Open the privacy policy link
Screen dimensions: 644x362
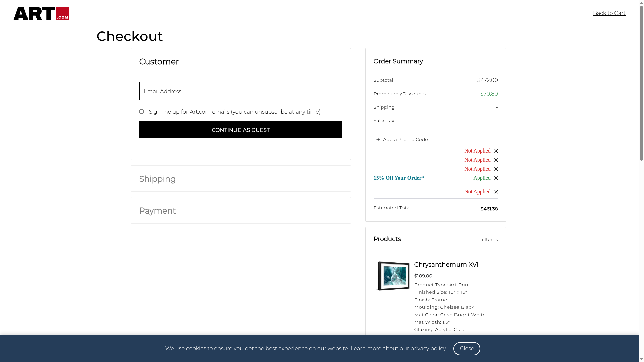point(428,348)
